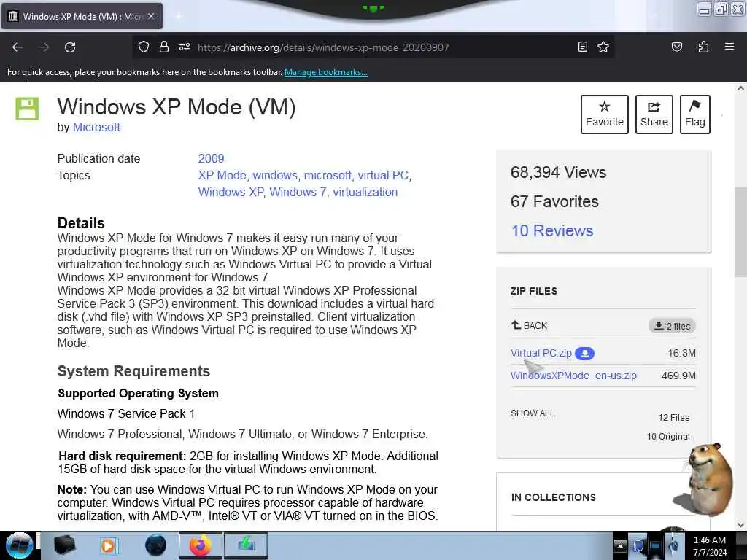Viewport: 747px width, 560px height.
Task: Open the media player taskbar icon
Action: (x=109, y=545)
